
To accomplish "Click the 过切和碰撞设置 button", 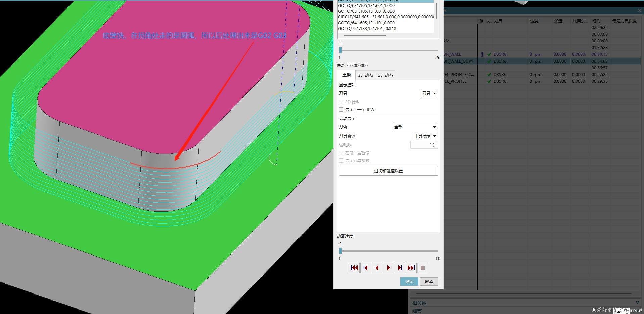I will 388,171.
